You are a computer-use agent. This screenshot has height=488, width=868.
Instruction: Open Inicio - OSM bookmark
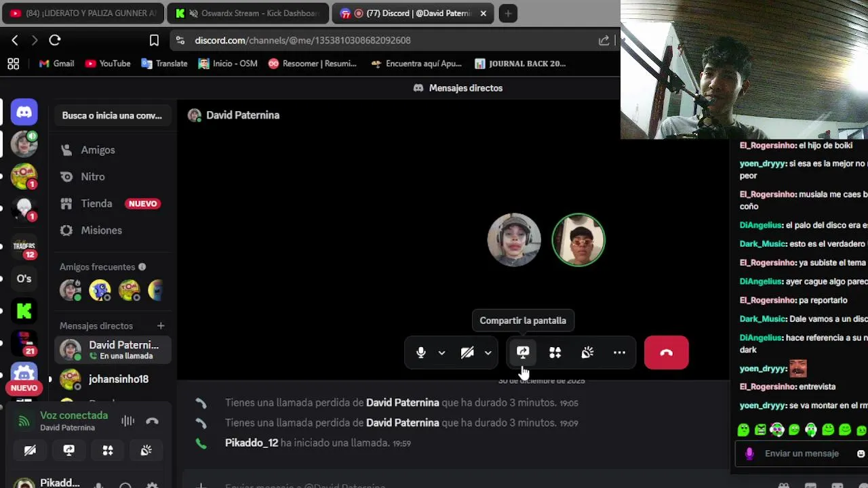pyautogui.click(x=227, y=64)
